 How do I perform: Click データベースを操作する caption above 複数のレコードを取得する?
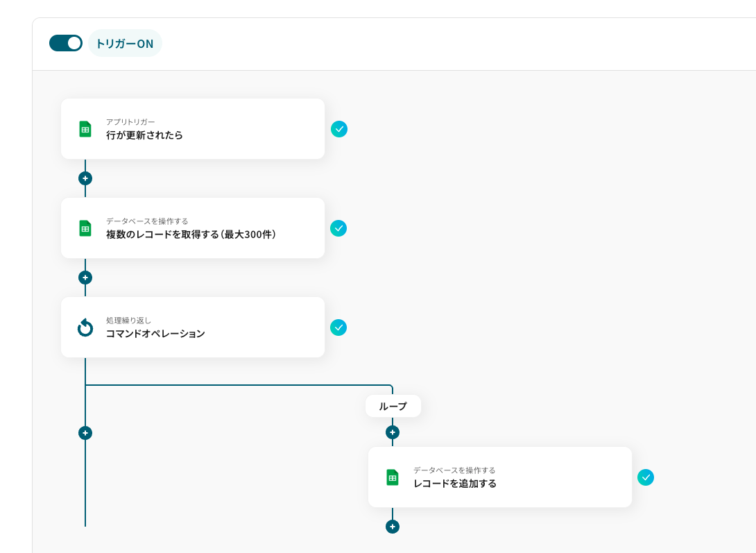point(147,221)
